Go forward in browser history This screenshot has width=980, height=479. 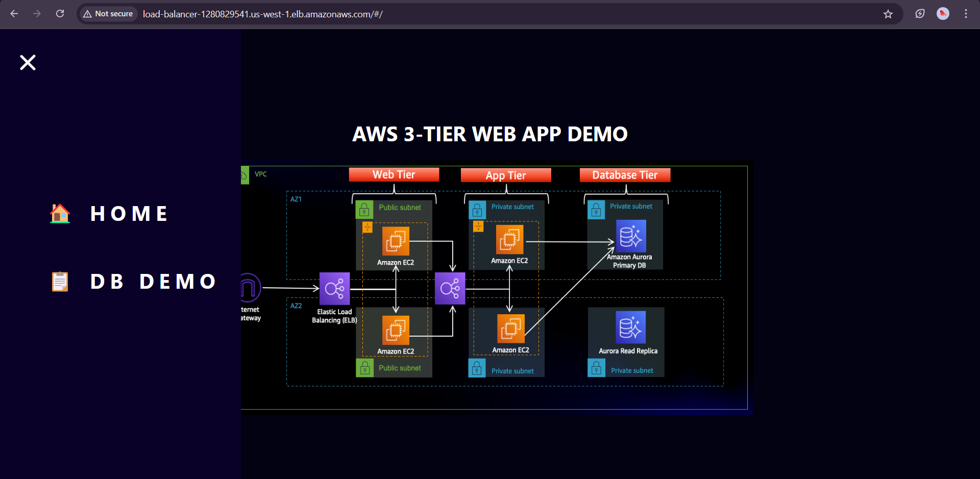(x=37, y=14)
